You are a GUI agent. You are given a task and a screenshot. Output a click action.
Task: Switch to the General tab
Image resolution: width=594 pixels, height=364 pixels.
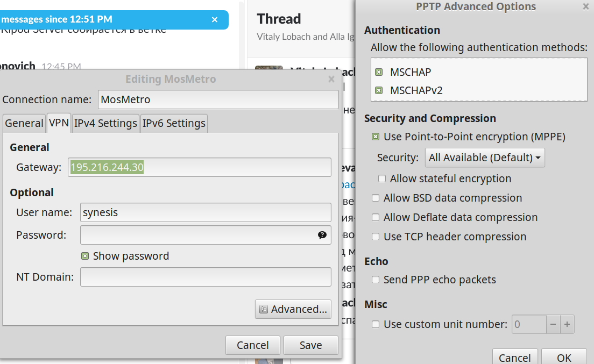click(x=24, y=123)
